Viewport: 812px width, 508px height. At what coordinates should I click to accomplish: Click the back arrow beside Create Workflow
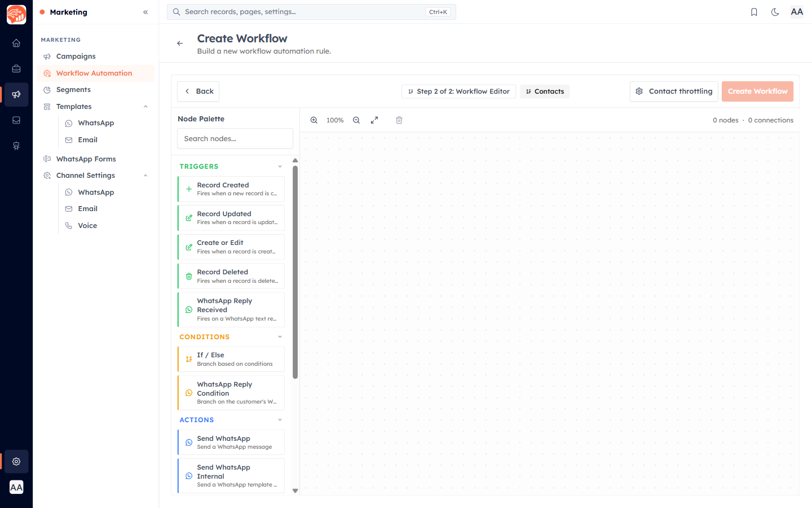[x=180, y=43]
